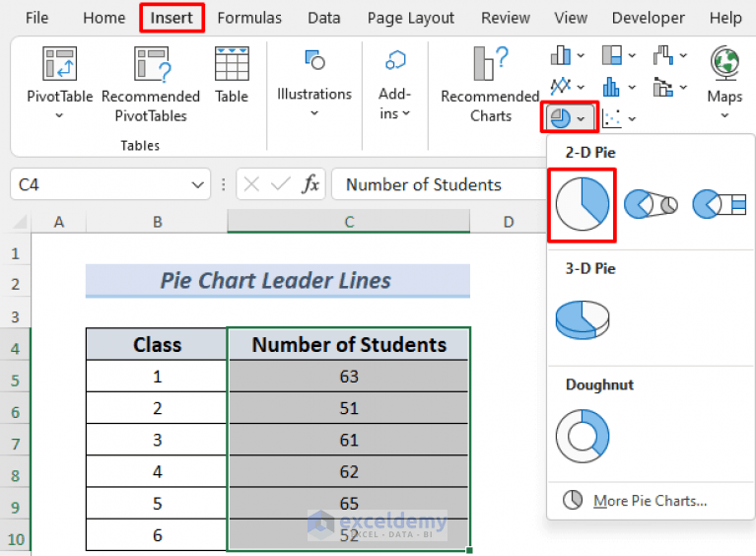Image resolution: width=756 pixels, height=556 pixels.
Task: Choose the 2-D Pie chart
Action: pyautogui.click(x=582, y=204)
